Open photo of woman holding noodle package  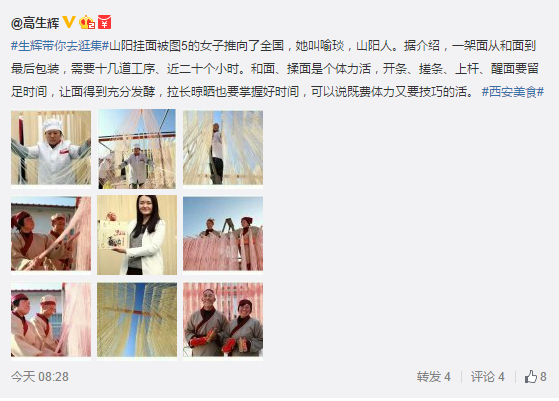137,235
